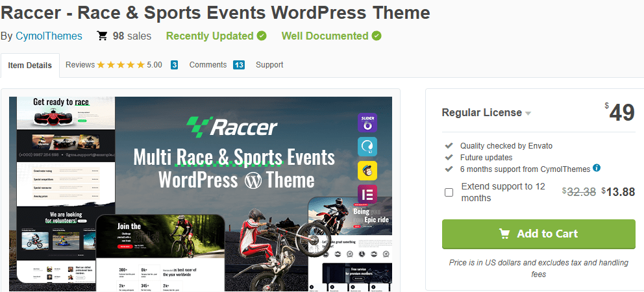The width and height of the screenshot is (644, 292).
Task: Enable Extend support to 12 months
Action: pyautogui.click(x=449, y=192)
